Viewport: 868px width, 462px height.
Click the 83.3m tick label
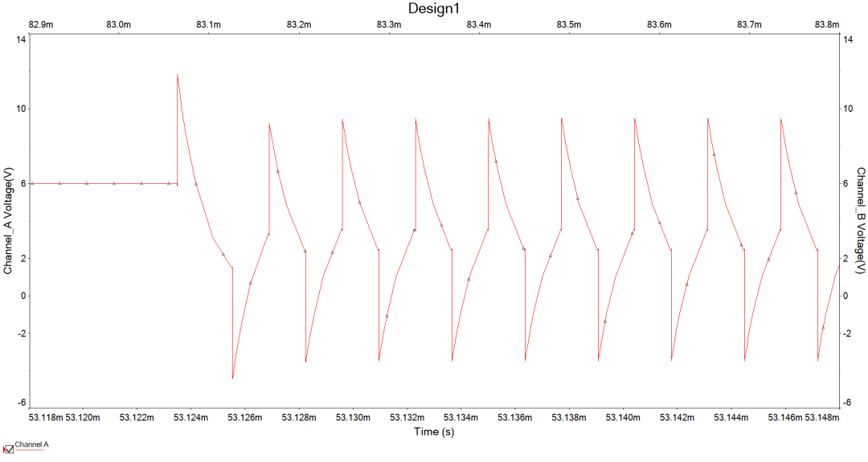389,25
